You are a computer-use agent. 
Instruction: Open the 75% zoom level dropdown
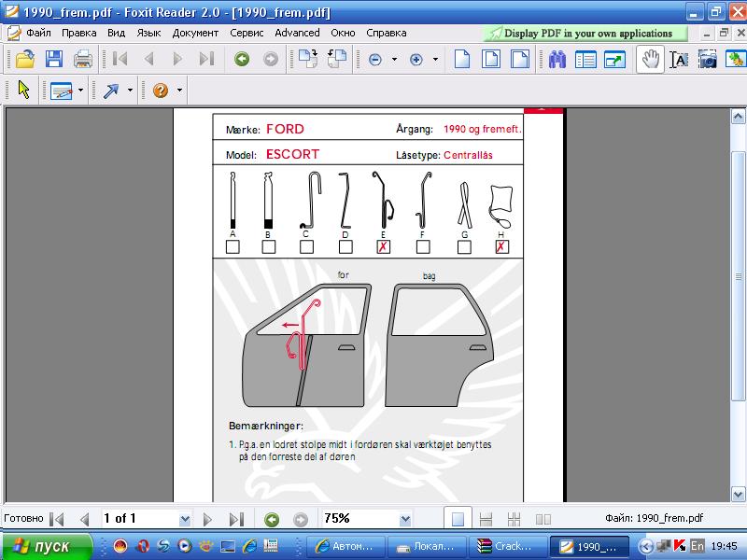tap(405, 519)
